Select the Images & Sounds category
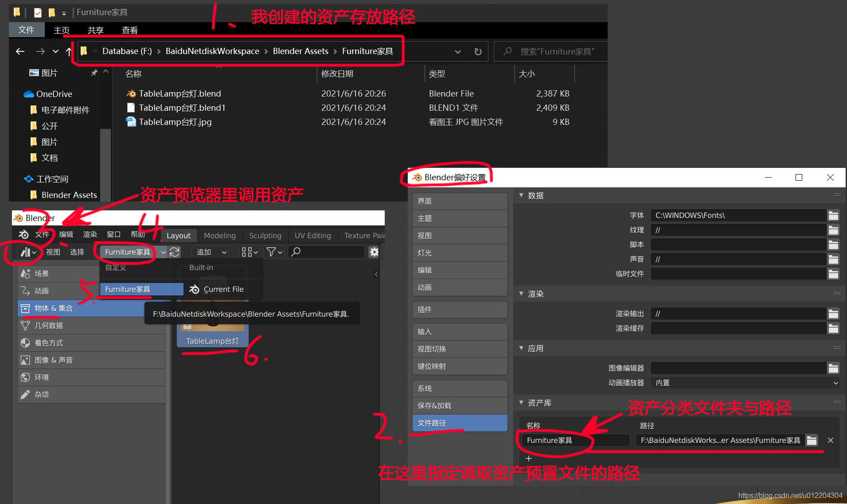The height and width of the screenshot is (504, 847). 91,360
